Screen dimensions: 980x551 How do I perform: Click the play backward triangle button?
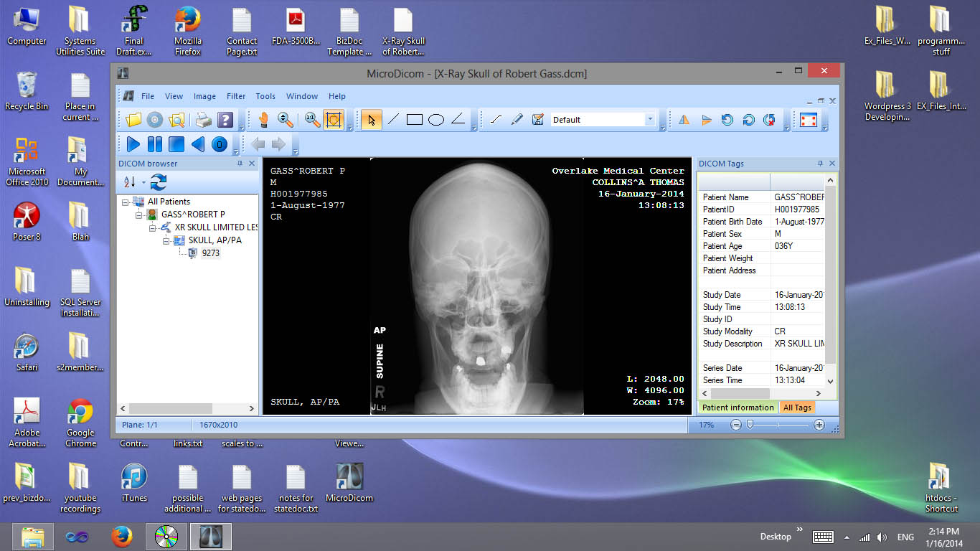198,144
